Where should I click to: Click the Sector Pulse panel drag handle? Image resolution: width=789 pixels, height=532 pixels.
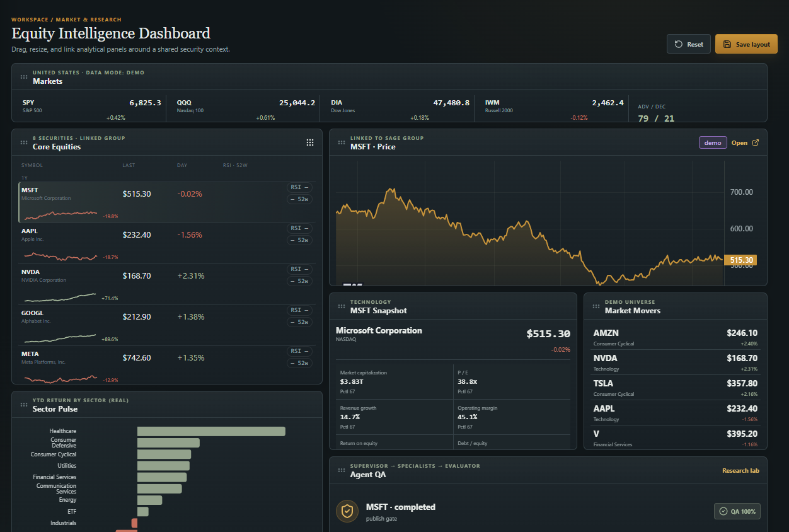click(24, 405)
